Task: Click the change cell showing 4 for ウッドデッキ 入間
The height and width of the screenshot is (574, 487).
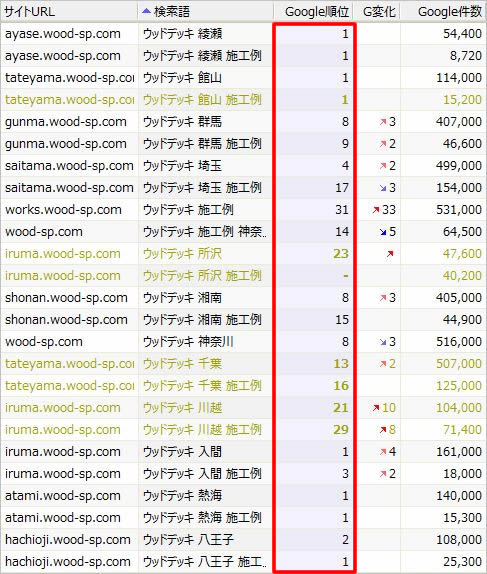Action: [x=387, y=451]
